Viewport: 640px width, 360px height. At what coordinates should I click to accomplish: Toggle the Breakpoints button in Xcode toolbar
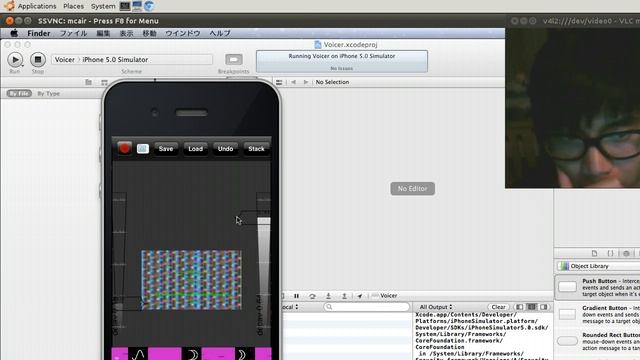(x=233, y=60)
